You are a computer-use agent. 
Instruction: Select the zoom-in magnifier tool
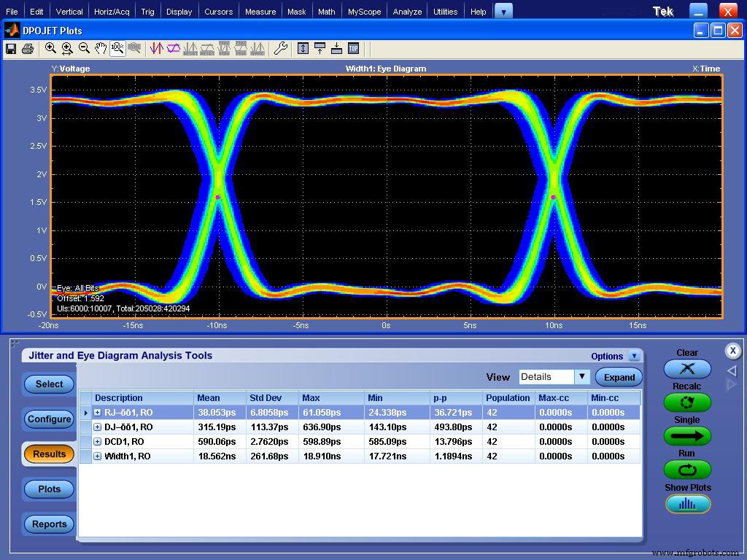click(50, 48)
